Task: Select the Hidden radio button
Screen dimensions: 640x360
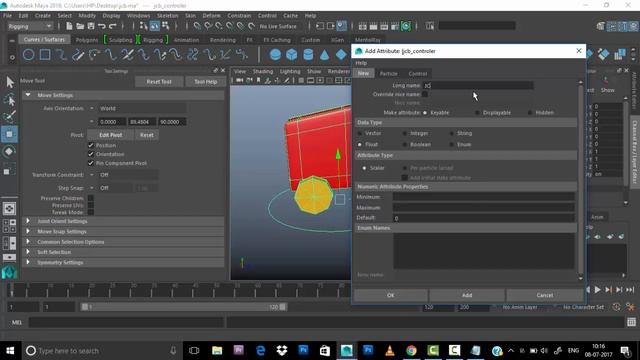Action: [x=530, y=113]
